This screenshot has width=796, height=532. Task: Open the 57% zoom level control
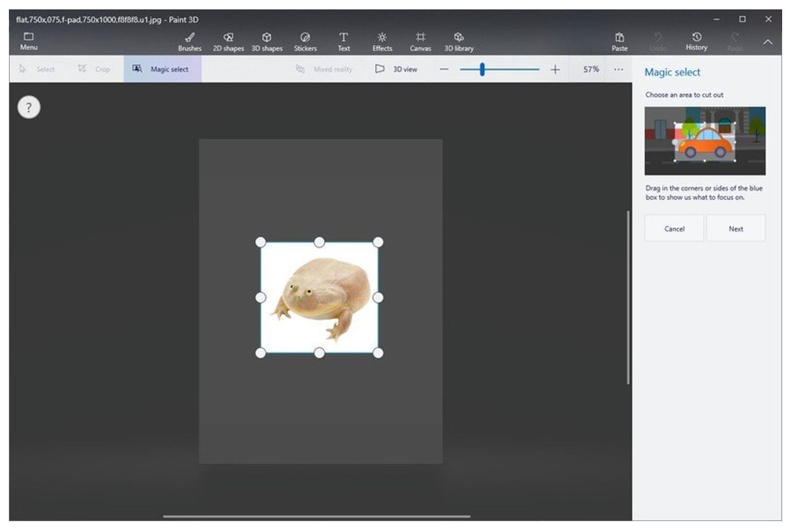(x=589, y=70)
